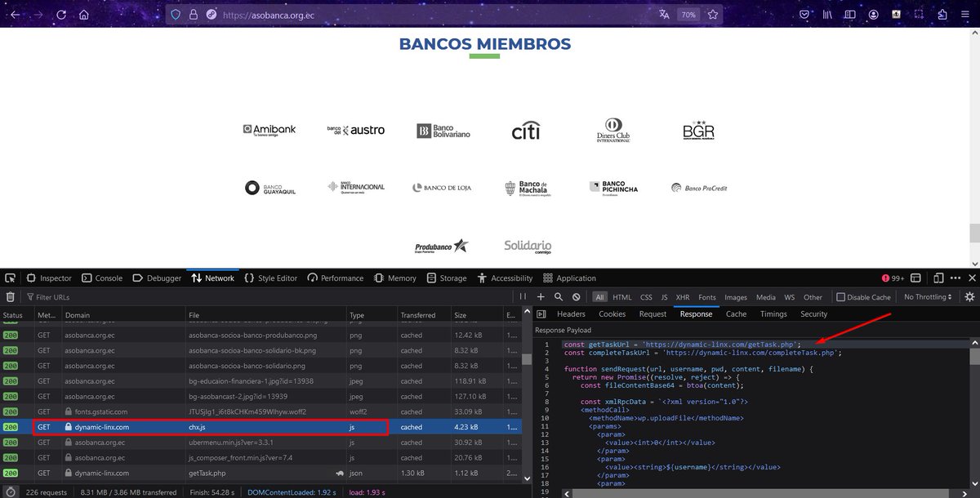Viewport: 980px width, 498px height.
Task: Open the Storage panel
Action: coord(446,278)
